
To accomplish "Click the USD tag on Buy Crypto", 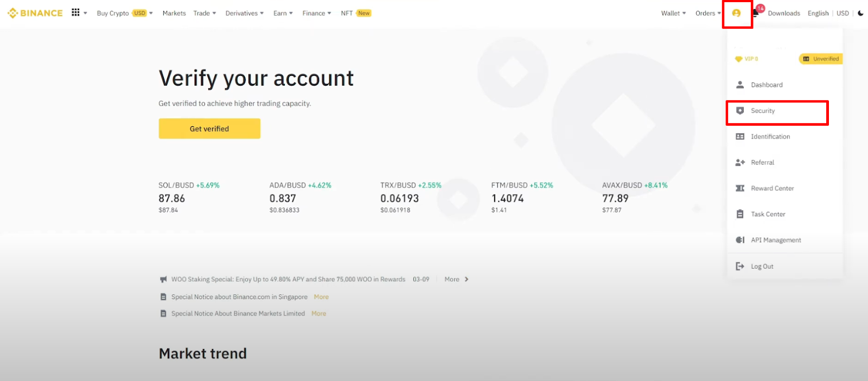I will 139,13.
